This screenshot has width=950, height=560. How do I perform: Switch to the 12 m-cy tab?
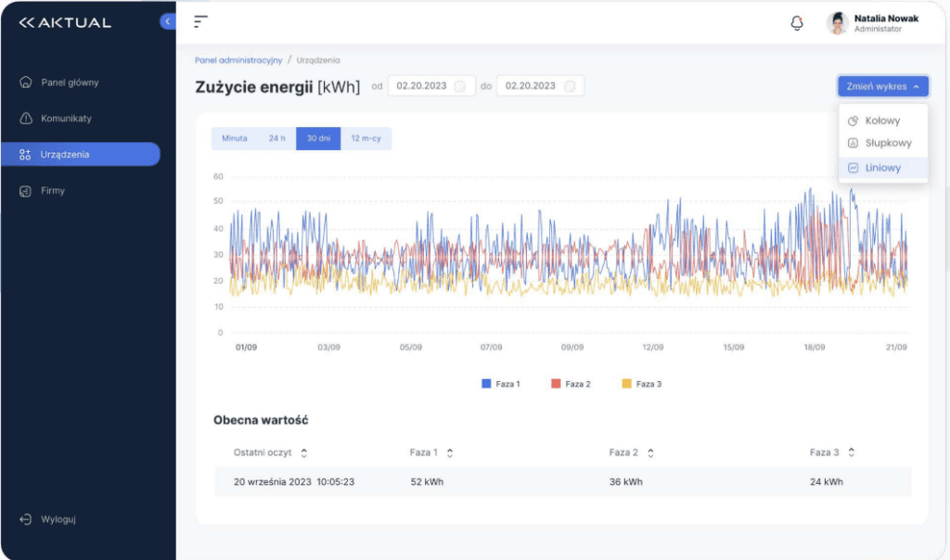tap(366, 138)
